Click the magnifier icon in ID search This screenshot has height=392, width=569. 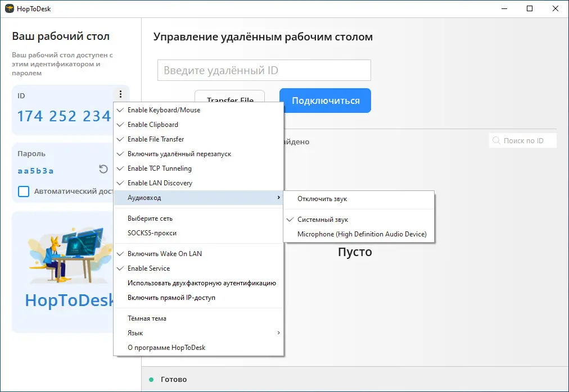(496, 140)
